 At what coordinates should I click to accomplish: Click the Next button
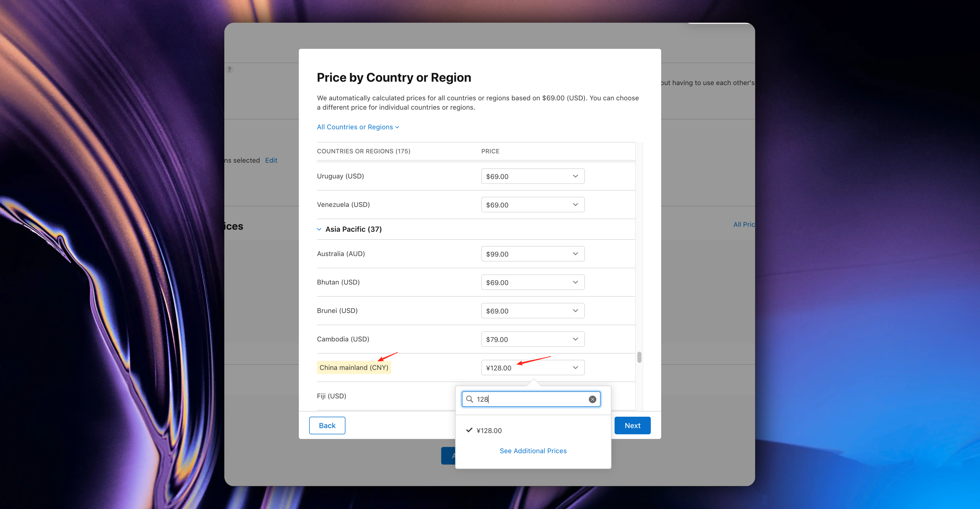(632, 425)
